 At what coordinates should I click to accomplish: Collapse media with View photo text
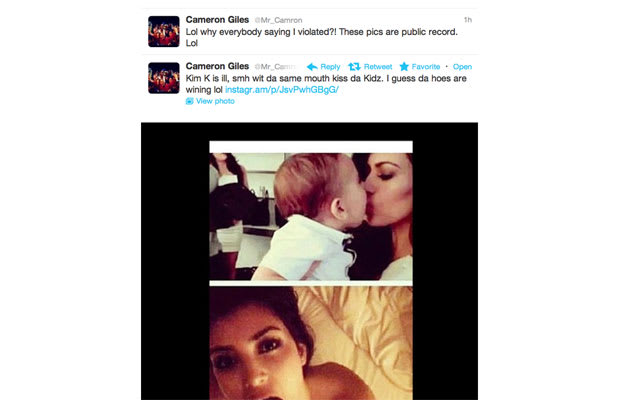click(215, 101)
